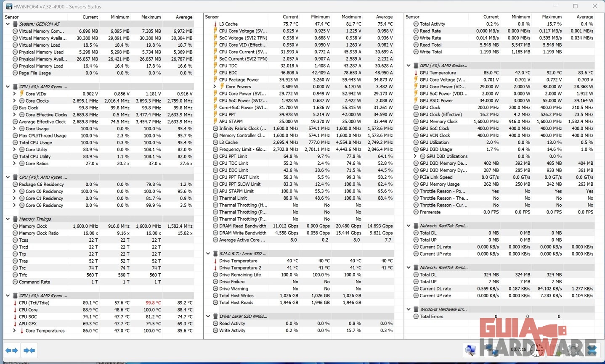605x364 pixels.
Task: Click circle icon beside Page File Usage
Action: tap(15, 73)
